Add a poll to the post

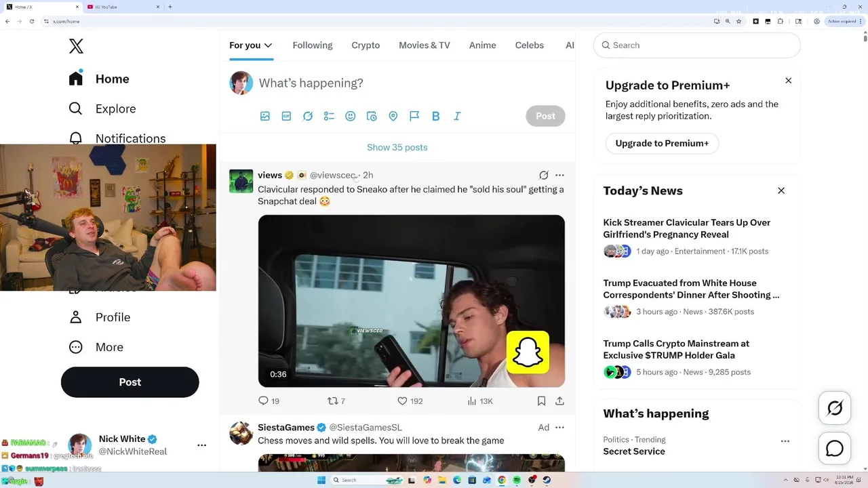329,116
